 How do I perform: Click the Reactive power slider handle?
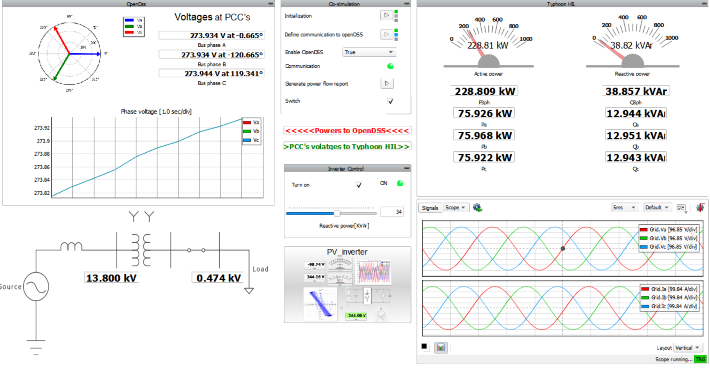[x=337, y=213]
